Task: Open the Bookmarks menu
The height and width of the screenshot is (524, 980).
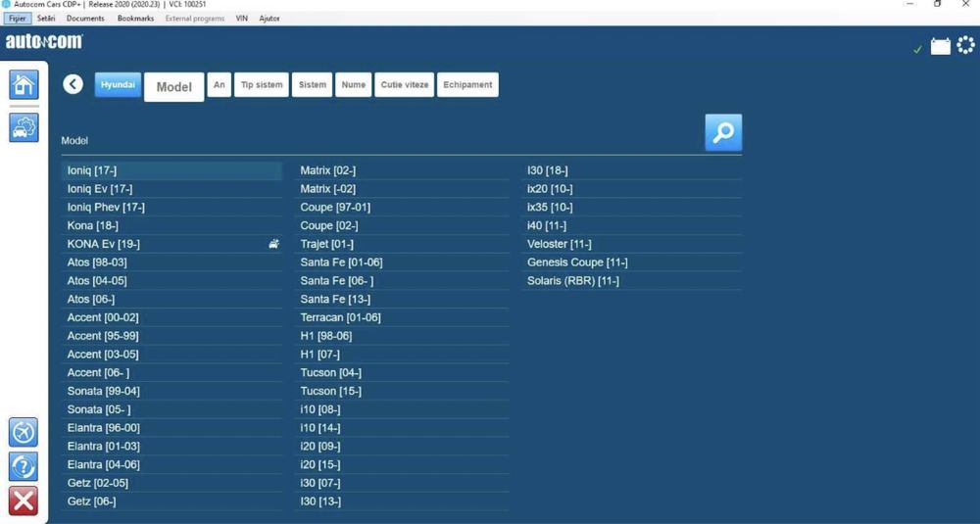Action: 135,18
